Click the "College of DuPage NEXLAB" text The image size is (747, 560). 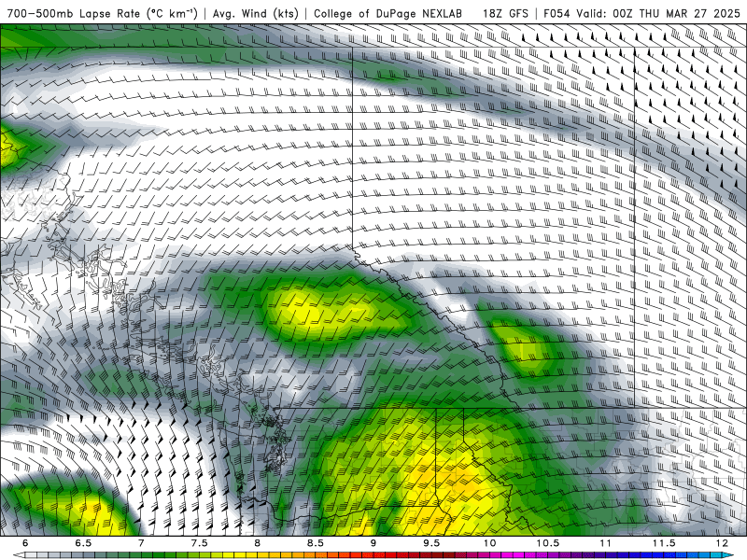point(388,13)
